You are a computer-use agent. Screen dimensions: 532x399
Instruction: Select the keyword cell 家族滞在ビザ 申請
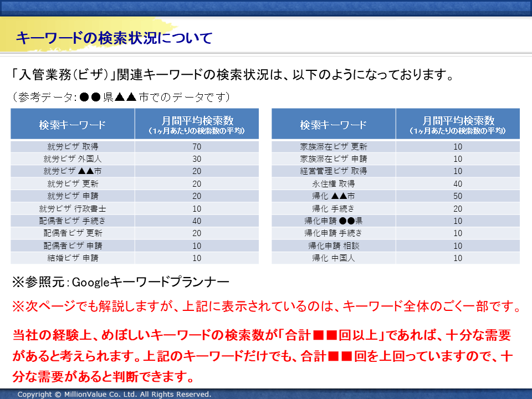tap(334, 159)
